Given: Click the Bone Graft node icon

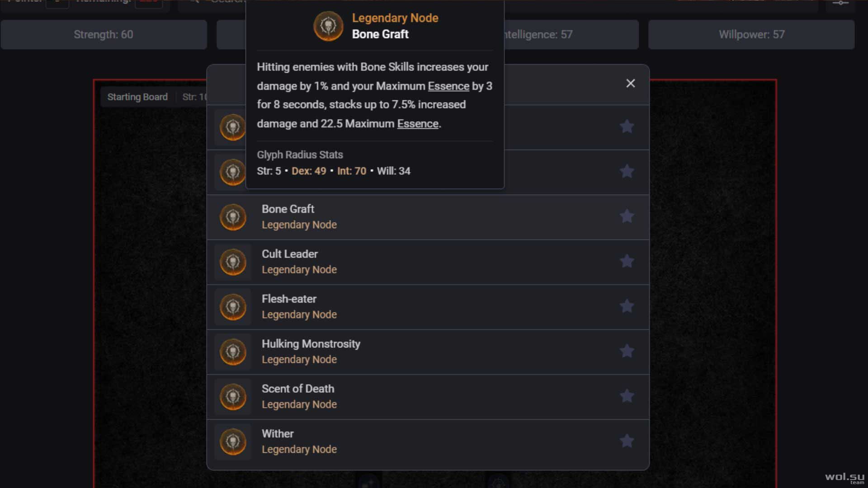Looking at the screenshot, I should tap(233, 217).
